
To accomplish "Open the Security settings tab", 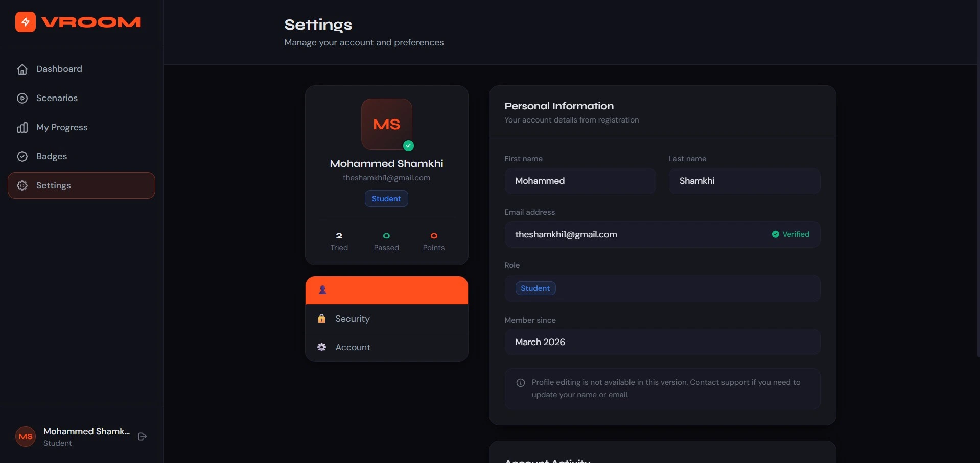I will click(386, 319).
